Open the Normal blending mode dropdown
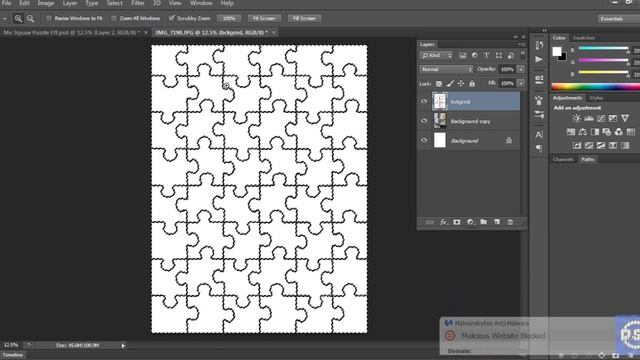The width and height of the screenshot is (640, 360). click(x=446, y=69)
